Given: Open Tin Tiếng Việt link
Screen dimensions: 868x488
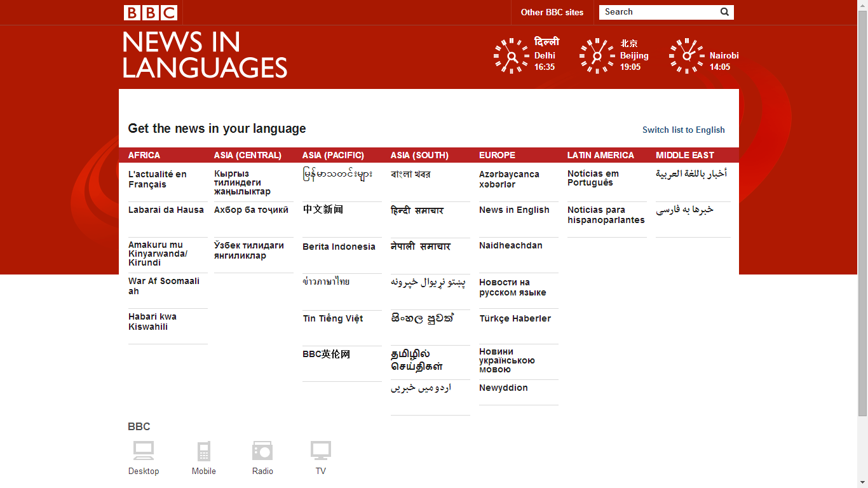Looking at the screenshot, I should (333, 318).
